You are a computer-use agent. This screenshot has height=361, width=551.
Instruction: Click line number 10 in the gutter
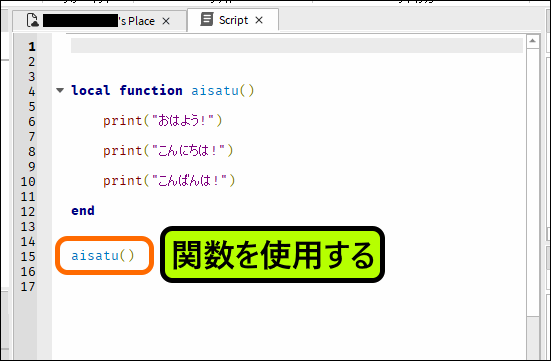point(28,181)
